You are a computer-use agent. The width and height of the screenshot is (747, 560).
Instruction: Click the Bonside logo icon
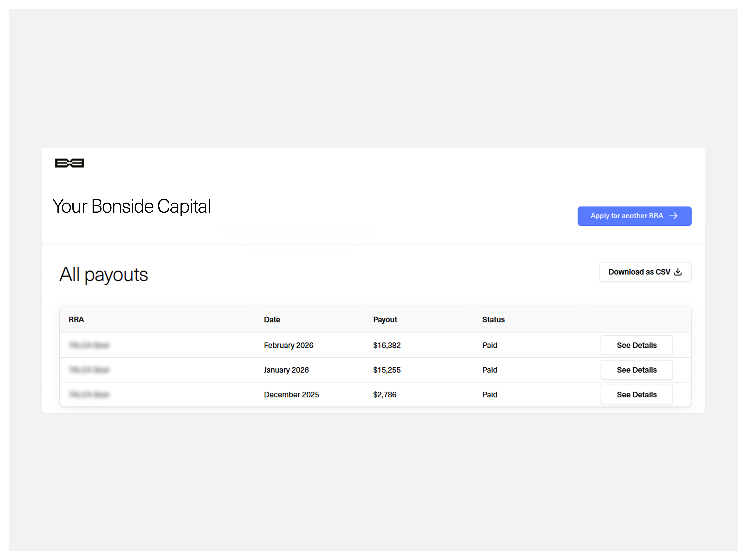(x=69, y=163)
